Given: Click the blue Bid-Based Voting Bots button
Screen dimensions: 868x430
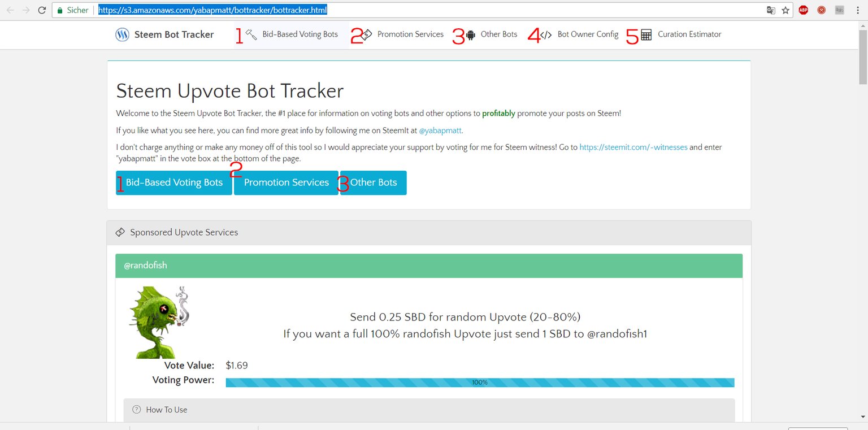Looking at the screenshot, I should (174, 183).
